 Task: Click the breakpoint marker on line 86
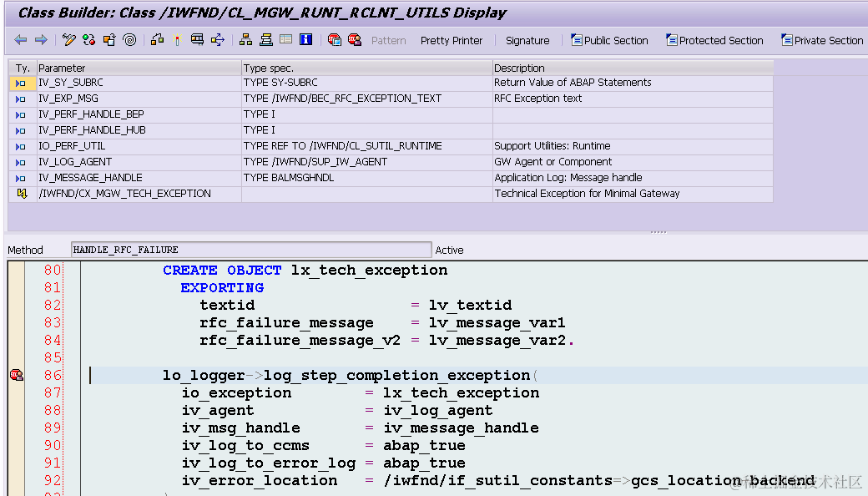pos(17,375)
